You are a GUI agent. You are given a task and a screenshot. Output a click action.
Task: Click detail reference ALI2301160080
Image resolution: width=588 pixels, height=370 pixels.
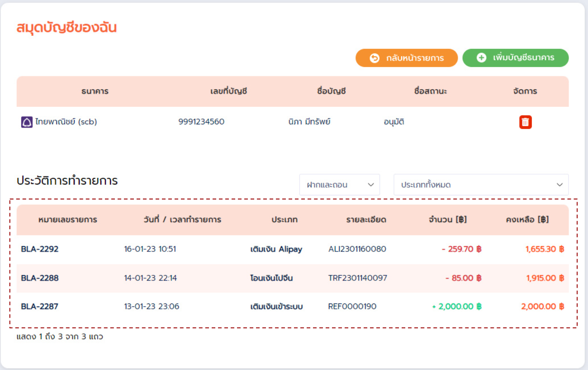coord(357,249)
